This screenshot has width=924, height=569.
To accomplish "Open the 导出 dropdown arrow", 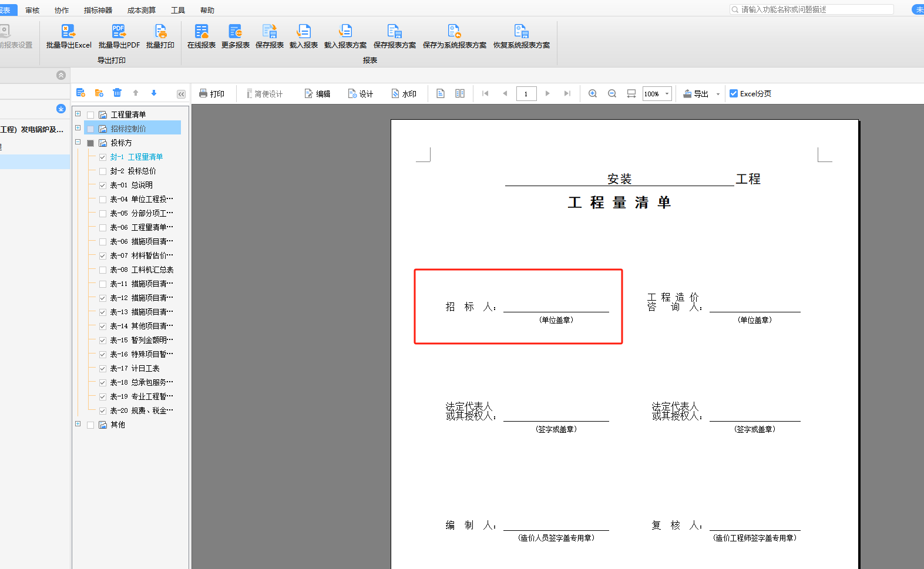I will pyautogui.click(x=718, y=94).
